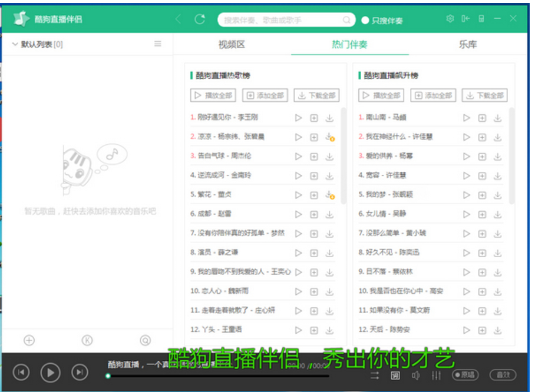The height and width of the screenshot is (392, 535).
Task: Download 恋人心 - 魏新雨
Action: (329, 291)
